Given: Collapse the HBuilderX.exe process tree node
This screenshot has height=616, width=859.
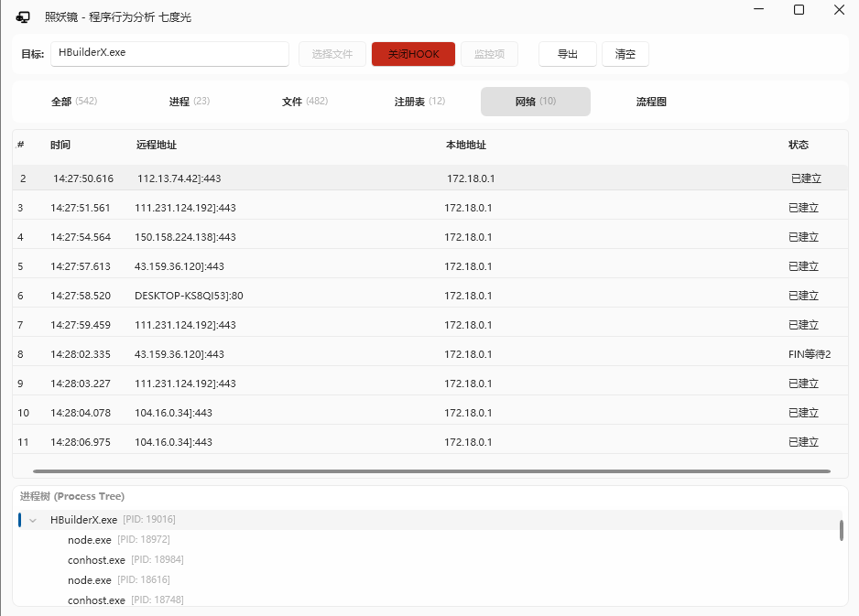Looking at the screenshot, I should pos(33,520).
